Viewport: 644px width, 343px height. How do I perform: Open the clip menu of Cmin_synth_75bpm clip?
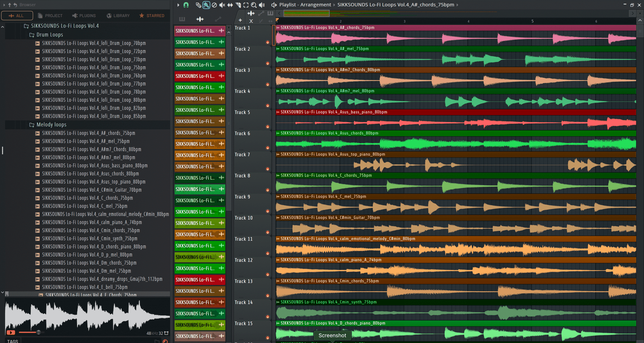278,302
